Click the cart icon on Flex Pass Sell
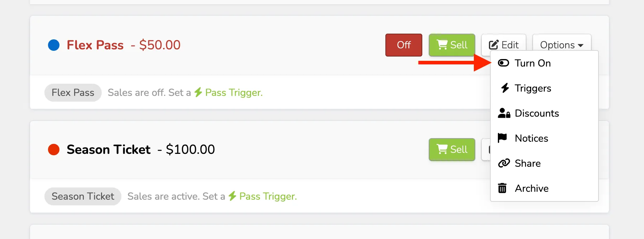This screenshot has width=644, height=239. coord(442,45)
